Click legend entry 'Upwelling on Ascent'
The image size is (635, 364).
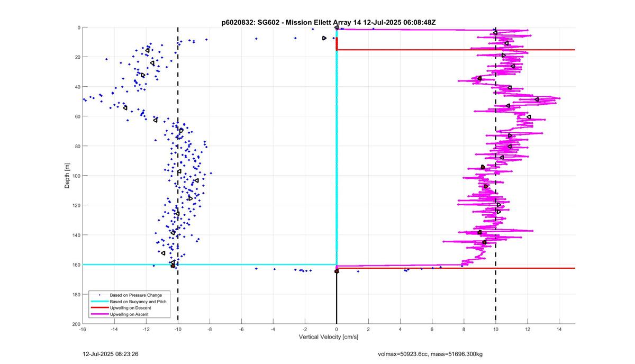129,314
